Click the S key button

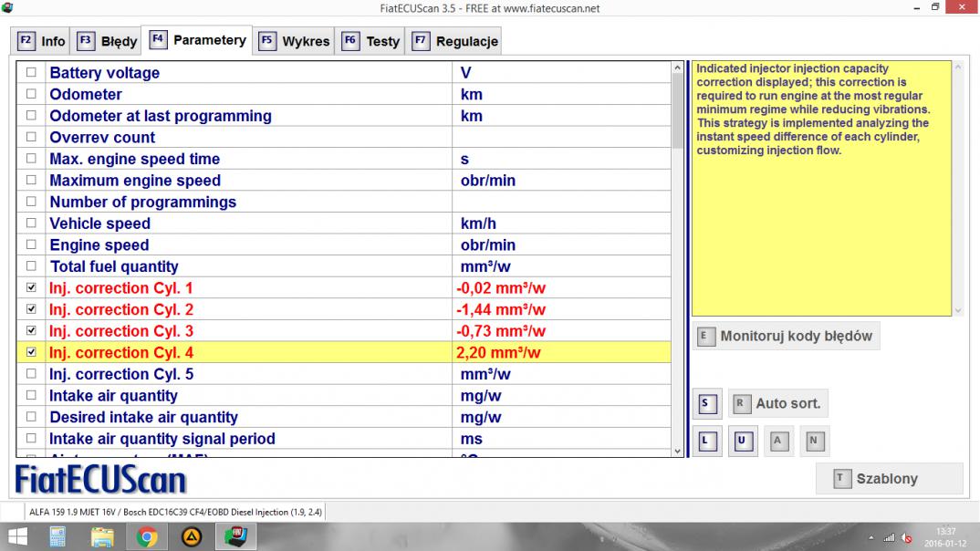click(707, 403)
